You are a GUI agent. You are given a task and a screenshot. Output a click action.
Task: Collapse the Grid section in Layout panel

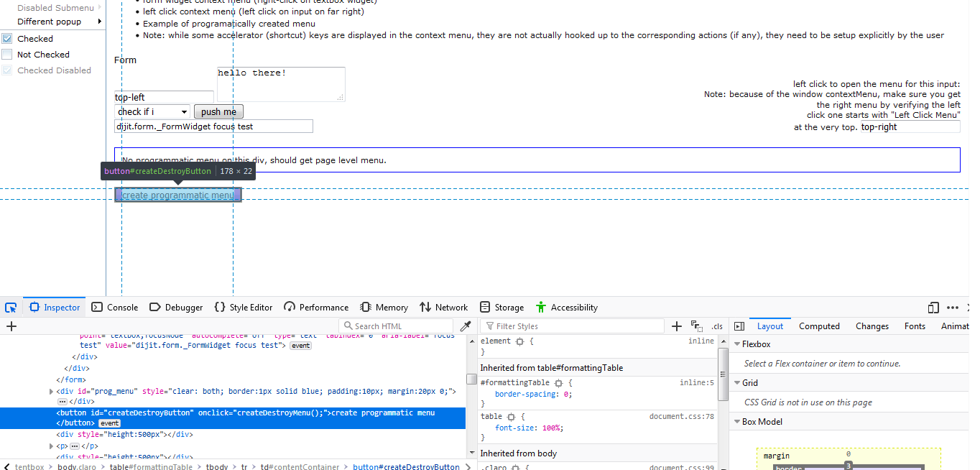click(x=739, y=382)
